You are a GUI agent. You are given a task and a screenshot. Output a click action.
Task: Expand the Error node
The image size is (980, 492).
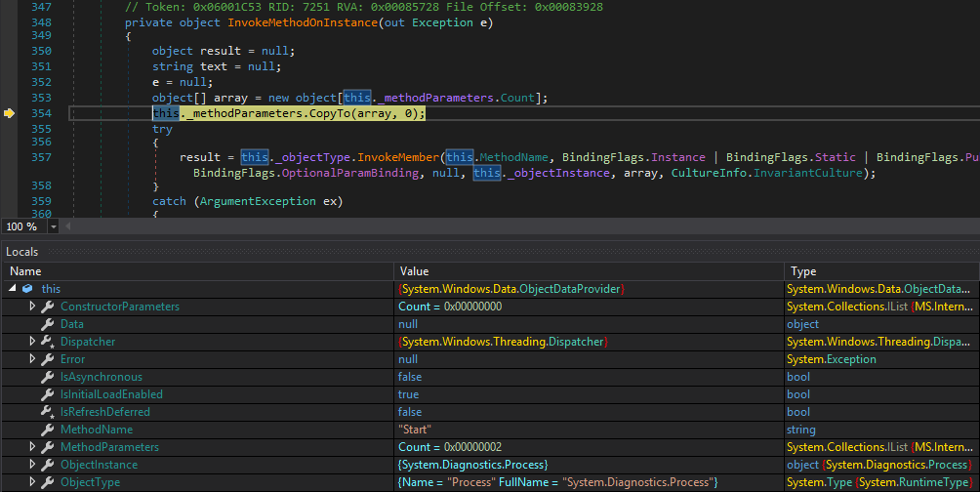[32, 359]
